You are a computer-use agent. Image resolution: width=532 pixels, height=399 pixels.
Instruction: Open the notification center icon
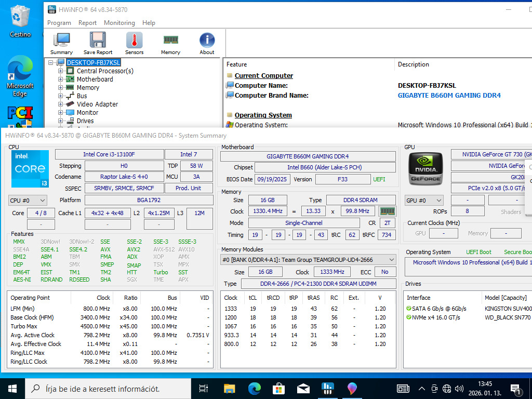coord(516,390)
